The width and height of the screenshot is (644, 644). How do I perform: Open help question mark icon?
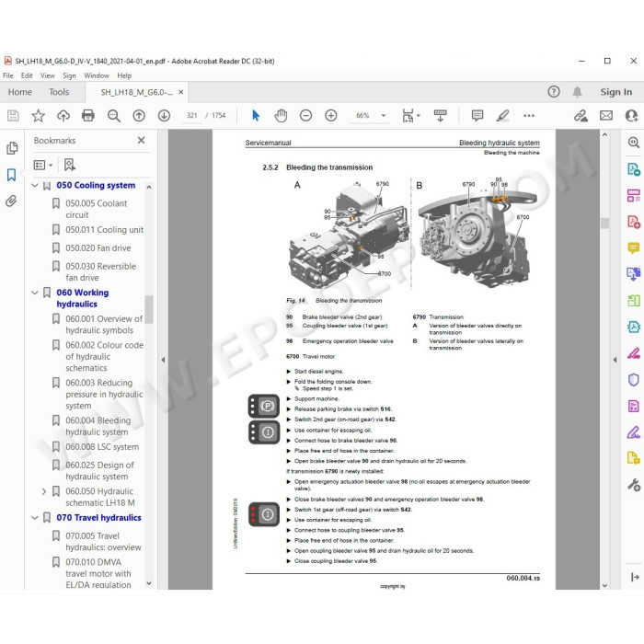(554, 92)
